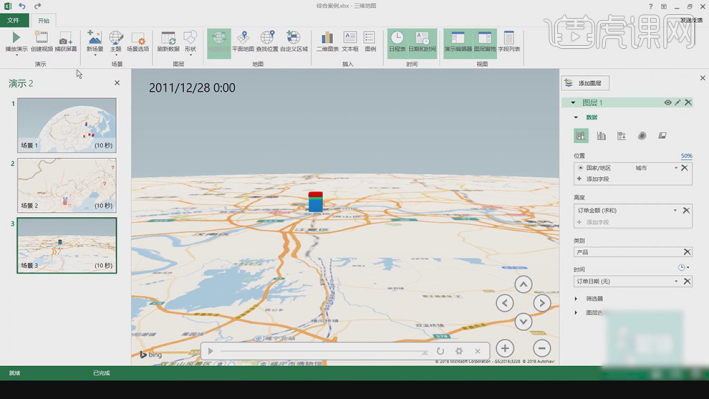Image resolution: width=709 pixels, height=399 pixels.
Task: Choose the heat map visualization icon
Action: click(x=642, y=136)
